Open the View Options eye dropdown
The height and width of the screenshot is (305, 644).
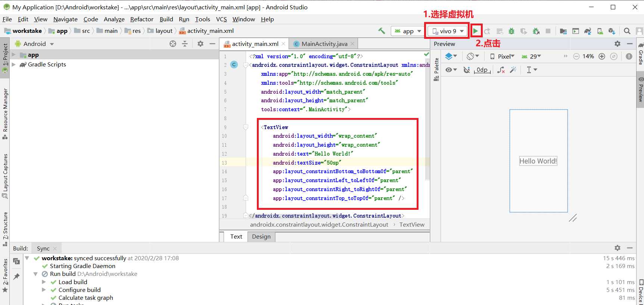coord(451,70)
